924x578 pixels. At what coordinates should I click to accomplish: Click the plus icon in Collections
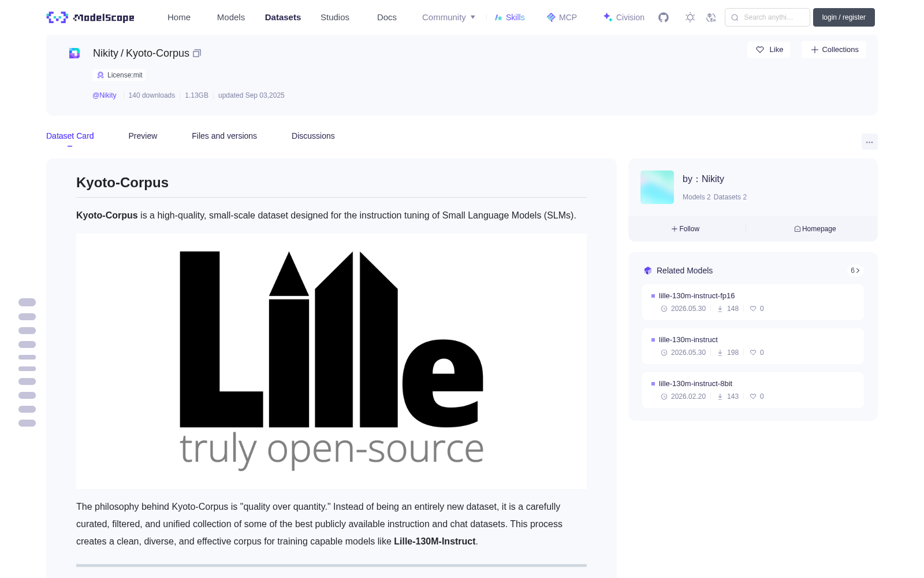[x=815, y=50]
